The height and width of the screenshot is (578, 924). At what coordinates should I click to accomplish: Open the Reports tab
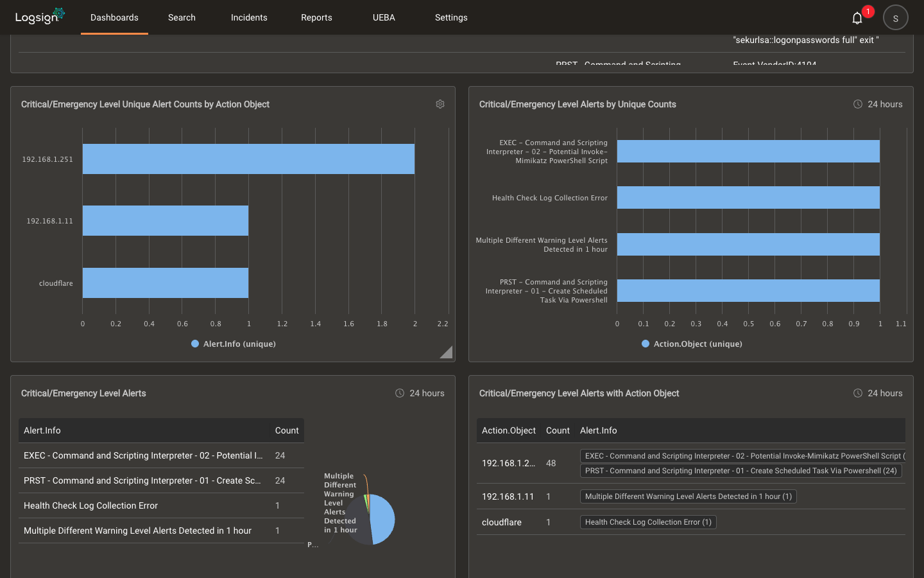click(x=316, y=17)
